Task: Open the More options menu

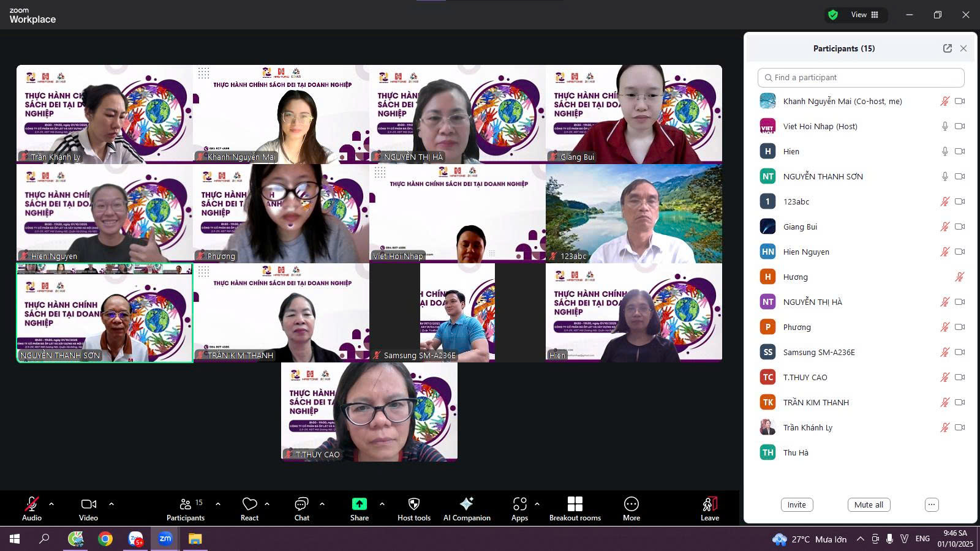Action: [x=631, y=504]
